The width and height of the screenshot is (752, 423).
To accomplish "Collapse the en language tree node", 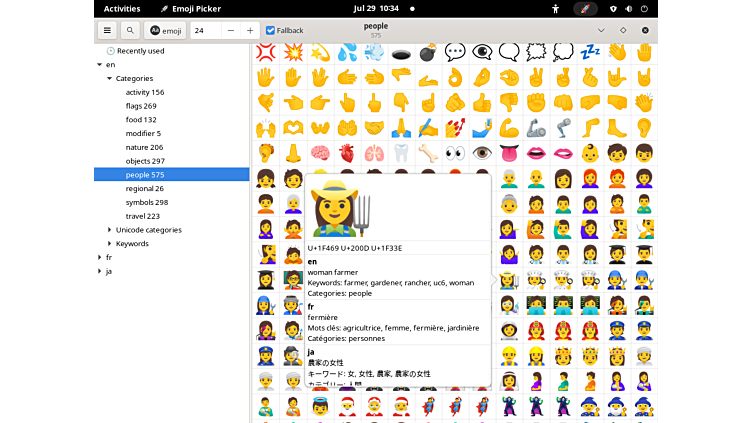I will point(99,65).
